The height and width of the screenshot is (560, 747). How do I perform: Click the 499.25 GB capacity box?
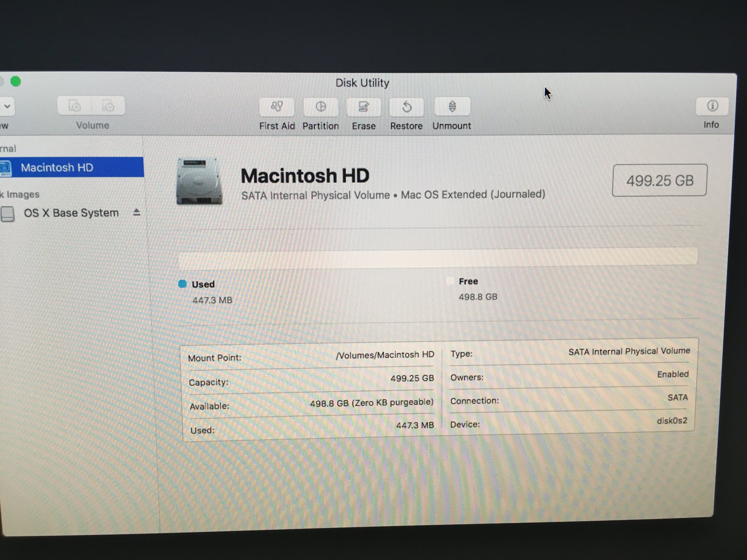click(x=660, y=181)
